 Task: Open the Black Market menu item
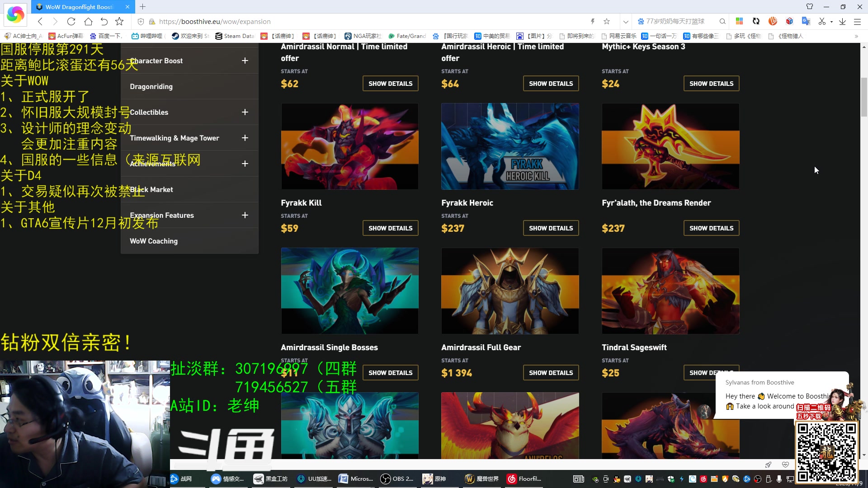[151, 189]
